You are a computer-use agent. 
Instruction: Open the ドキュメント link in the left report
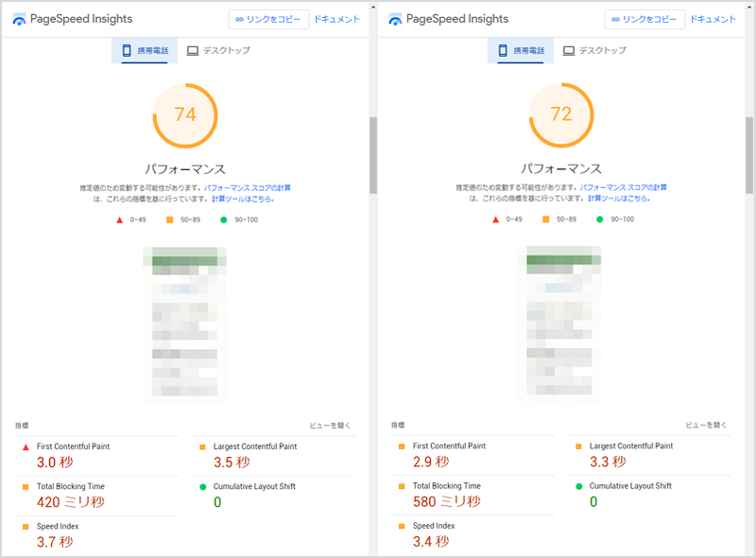(x=336, y=20)
